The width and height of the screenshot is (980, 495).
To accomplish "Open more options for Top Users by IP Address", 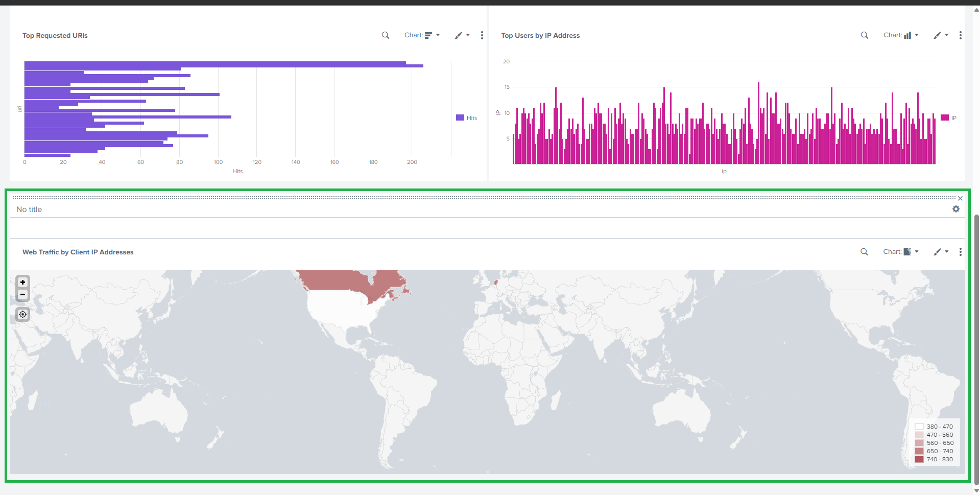I will point(961,35).
